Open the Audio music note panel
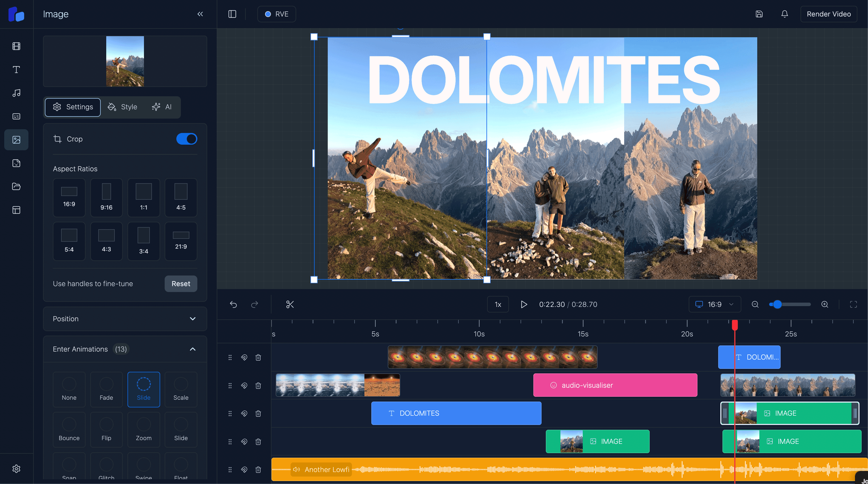This screenshot has height=484, width=868. (x=16, y=93)
